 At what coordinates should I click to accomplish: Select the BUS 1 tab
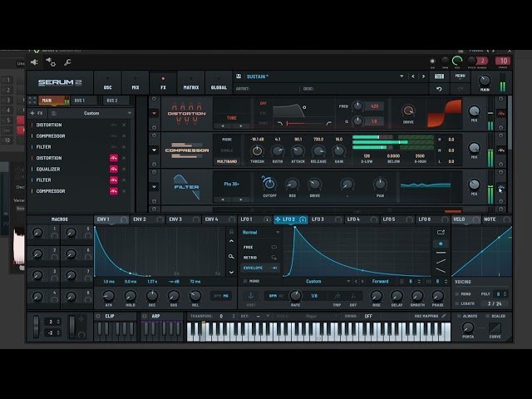tap(80, 101)
